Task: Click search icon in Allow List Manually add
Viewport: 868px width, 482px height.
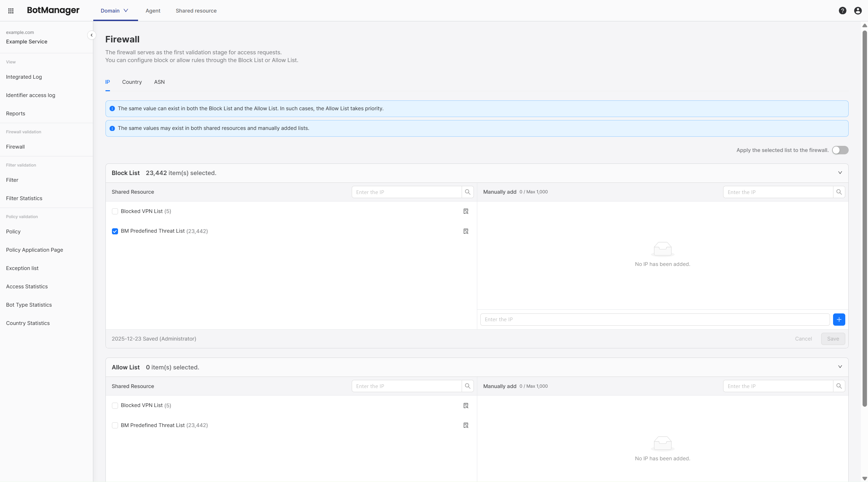Action: pyautogui.click(x=838, y=386)
